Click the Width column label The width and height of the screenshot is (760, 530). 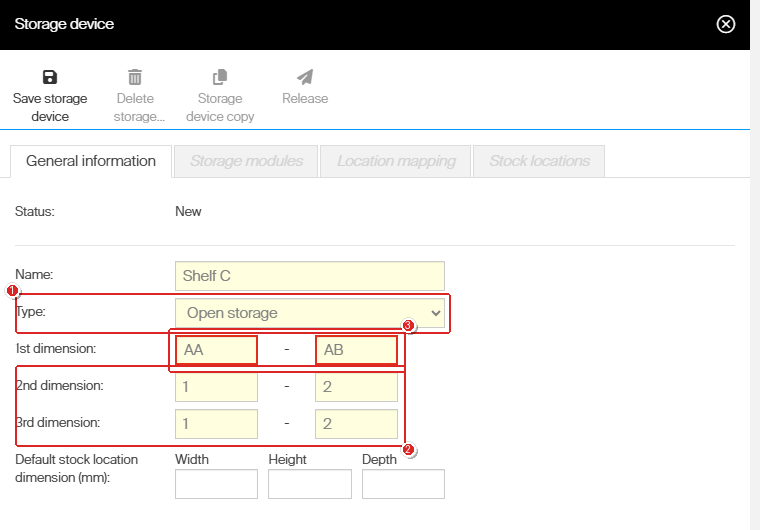tap(192, 459)
